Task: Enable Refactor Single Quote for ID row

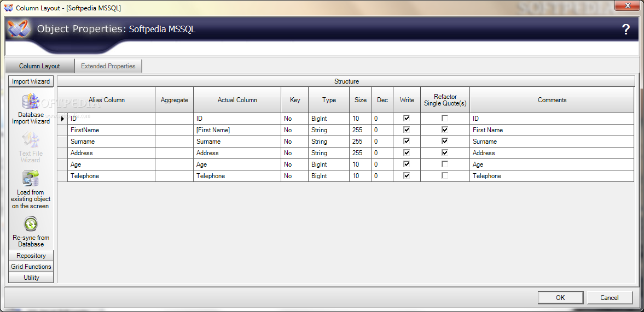Action: coord(445,118)
